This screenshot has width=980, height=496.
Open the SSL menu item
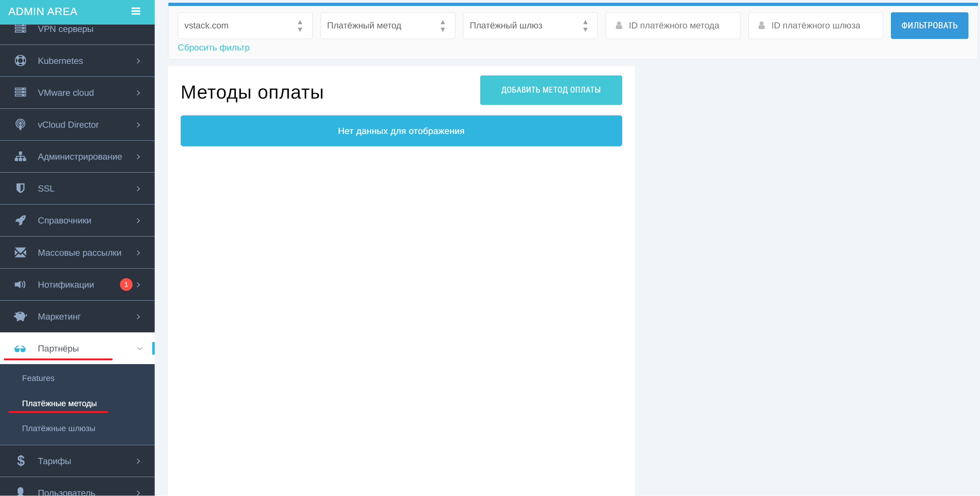click(x=77, y=189)
